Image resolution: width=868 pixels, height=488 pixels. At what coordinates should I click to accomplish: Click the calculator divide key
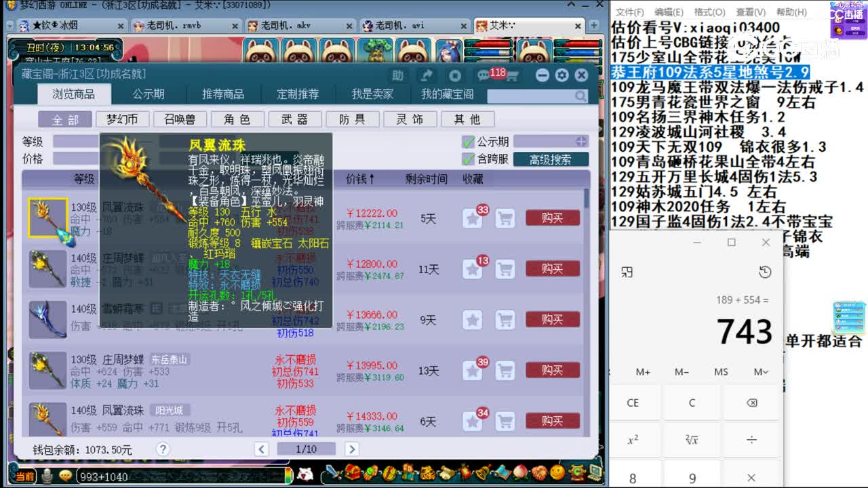(751, 440)
